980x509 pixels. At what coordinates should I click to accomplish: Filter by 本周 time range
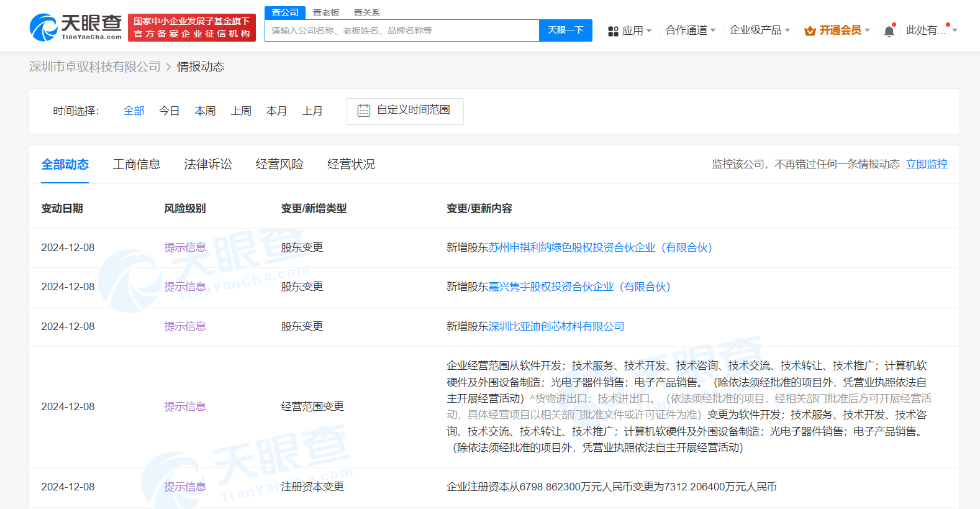(205, 111)
